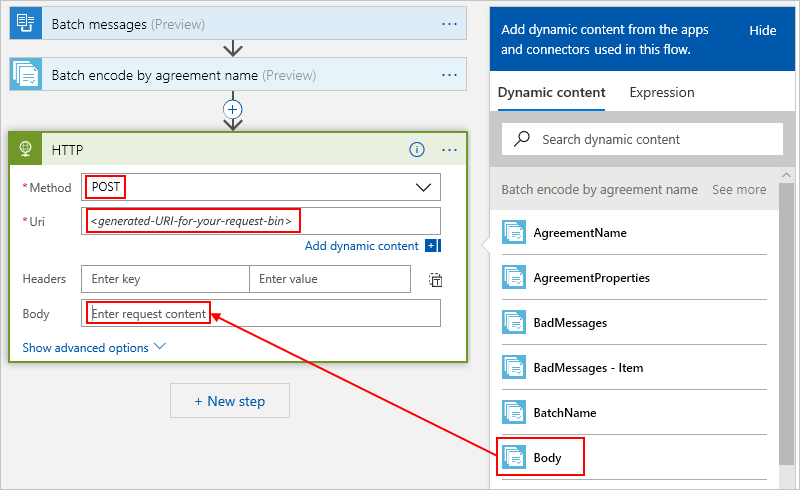
Task: Hide the dynamic content panel
Action: tap(762, 31)
